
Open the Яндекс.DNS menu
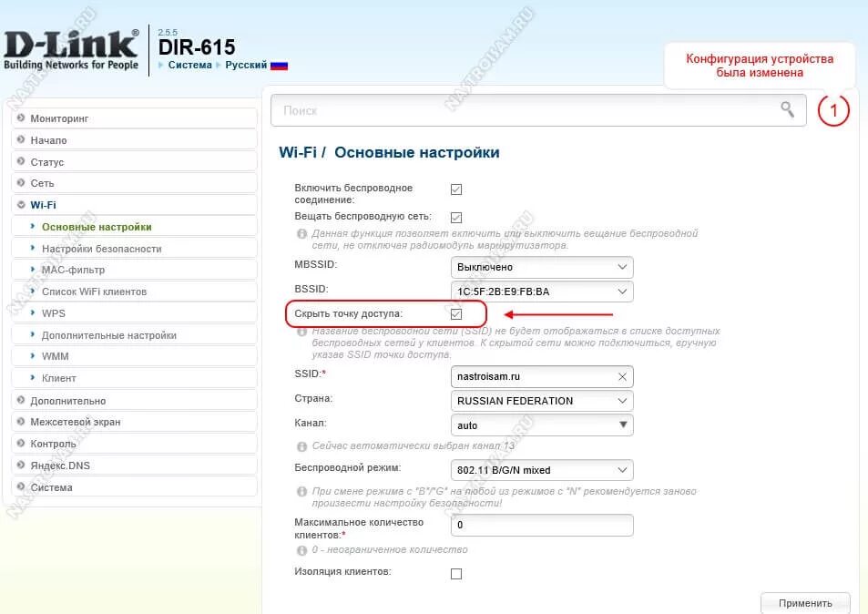[x=134, y=466]
